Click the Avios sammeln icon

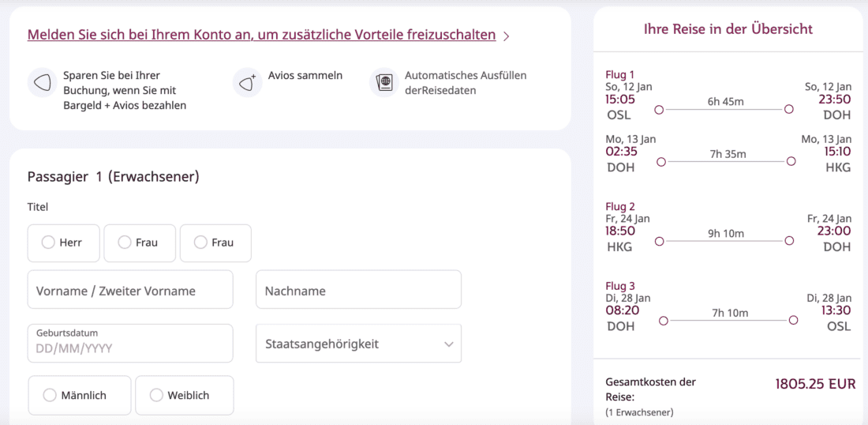coord(247,83)
